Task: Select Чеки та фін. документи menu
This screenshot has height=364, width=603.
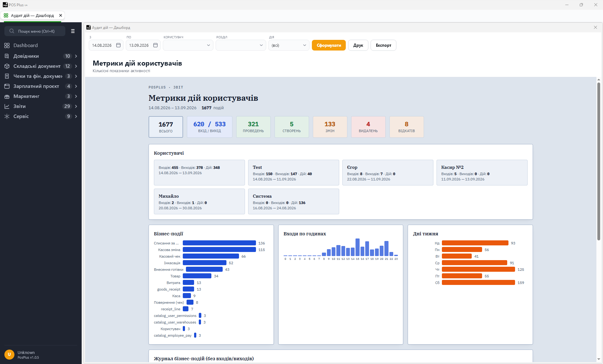Action: (41, 76)
